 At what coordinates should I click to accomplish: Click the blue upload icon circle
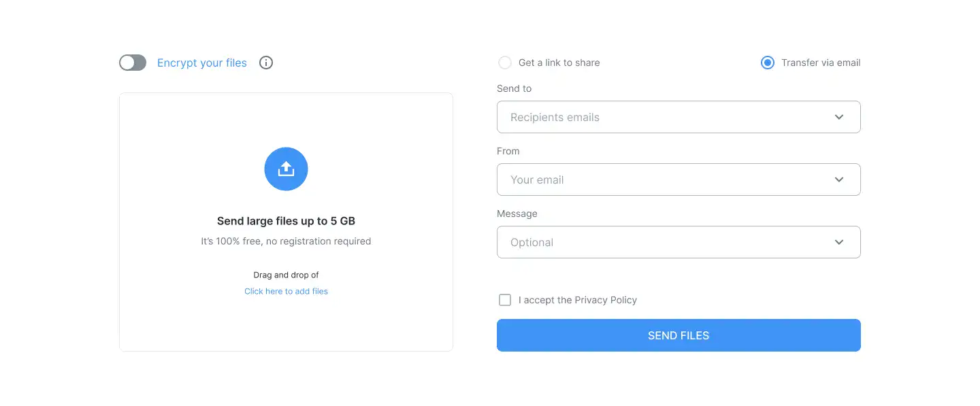pyautogui.click(x=286, y=169)
